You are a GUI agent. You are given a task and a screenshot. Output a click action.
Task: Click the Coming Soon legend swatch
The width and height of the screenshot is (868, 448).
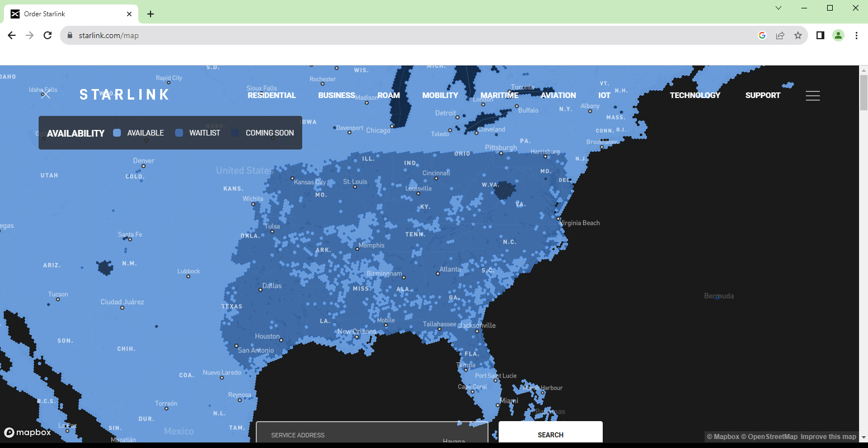pos(236,133)
